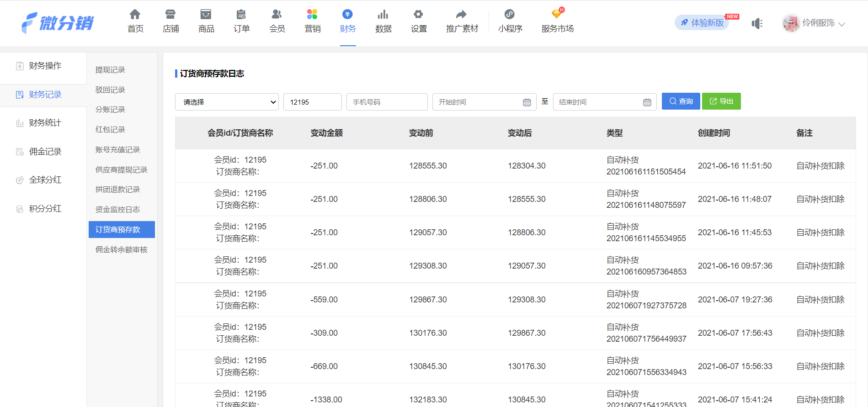Open the 小程序 mini-program icon
Screen dimensions: 868x407
pyautogui.click(x=510, y=15)
